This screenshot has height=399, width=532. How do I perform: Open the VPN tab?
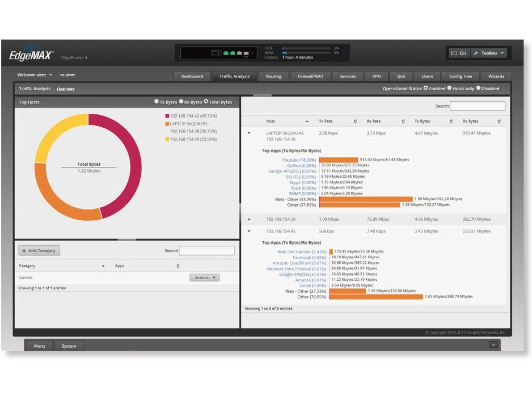[377, 76]
